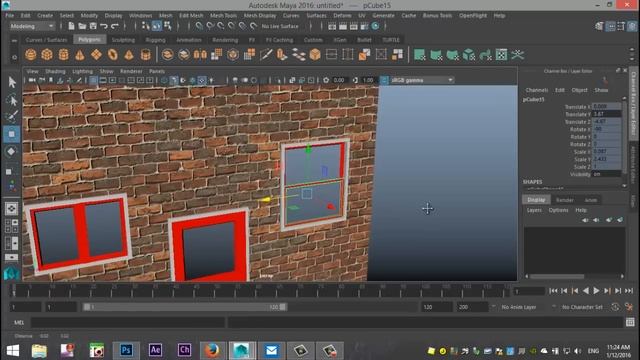Open the shelf options gear menu

click(14, 57)
